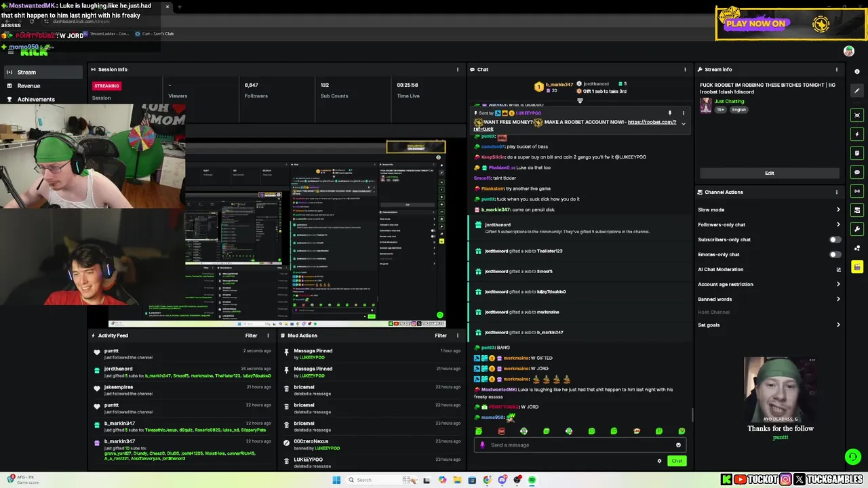Expand the chat leaderboard chevron
This screenshot has height=488, width=868.
tap(580, 101)
